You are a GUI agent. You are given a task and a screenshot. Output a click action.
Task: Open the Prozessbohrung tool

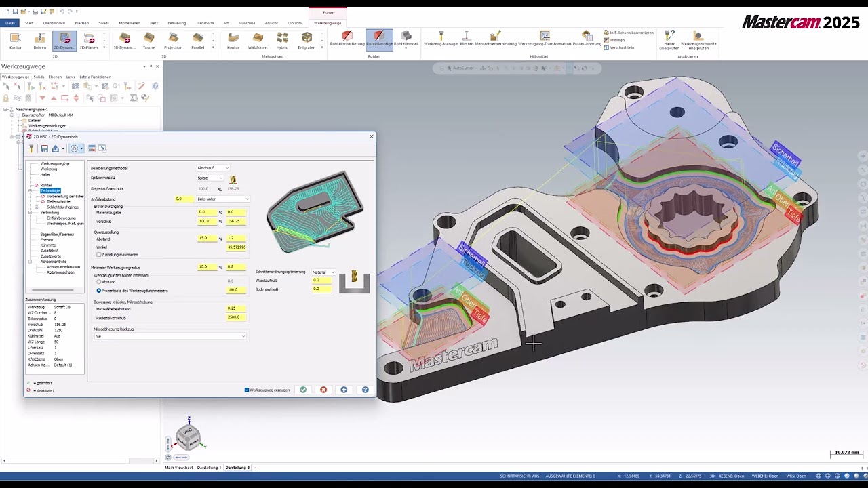coord(587,39)
